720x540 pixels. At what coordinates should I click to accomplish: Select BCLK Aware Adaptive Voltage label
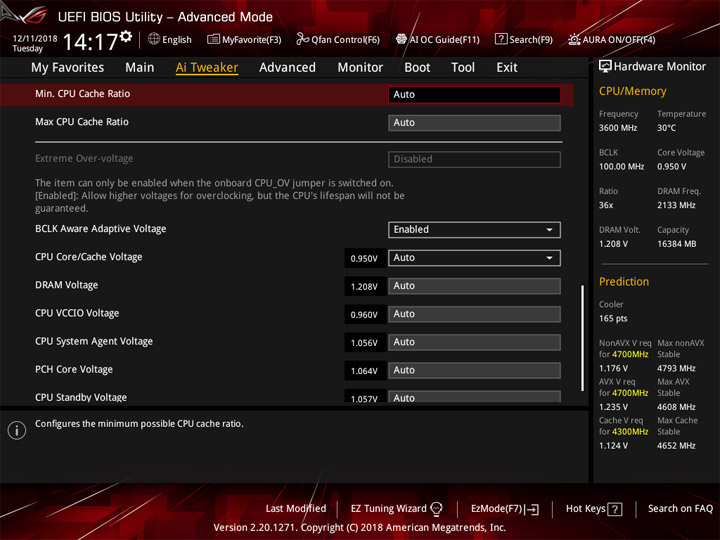(101, 229)
